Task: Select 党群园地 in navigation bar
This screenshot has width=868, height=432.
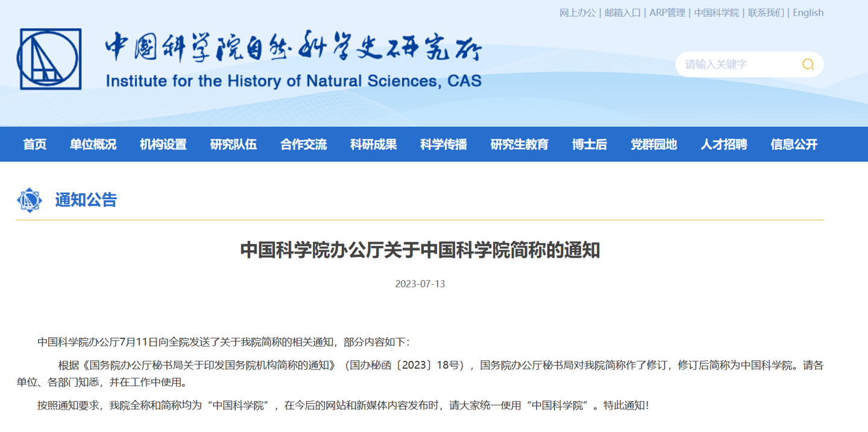Action: (654, 145)
